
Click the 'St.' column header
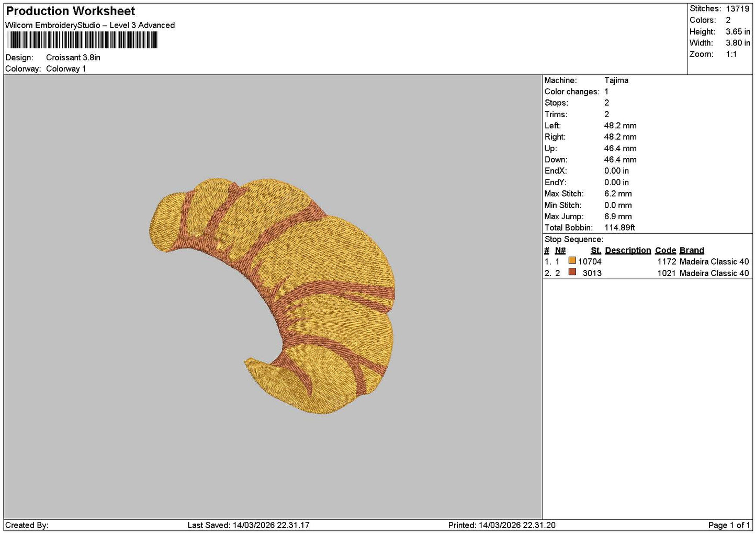[x=595, y=251]
